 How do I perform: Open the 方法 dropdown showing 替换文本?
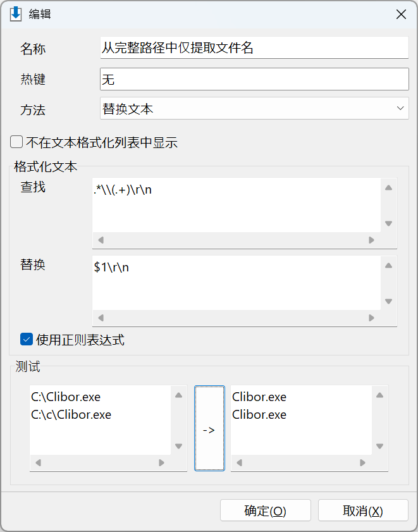coord(254,109)
